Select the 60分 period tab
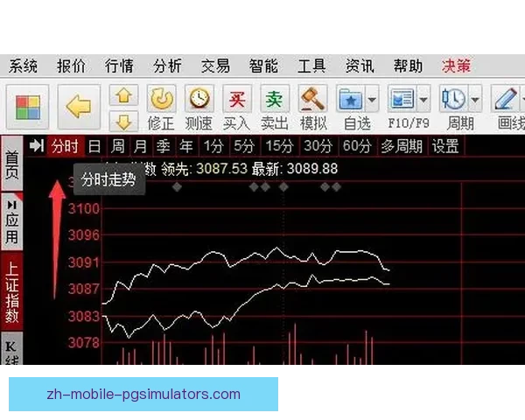 pos(357,146)
